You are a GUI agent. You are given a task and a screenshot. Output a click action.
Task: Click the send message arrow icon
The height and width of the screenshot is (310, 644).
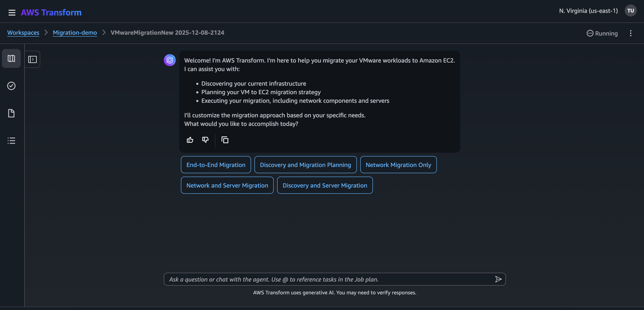tap(498, 279)
